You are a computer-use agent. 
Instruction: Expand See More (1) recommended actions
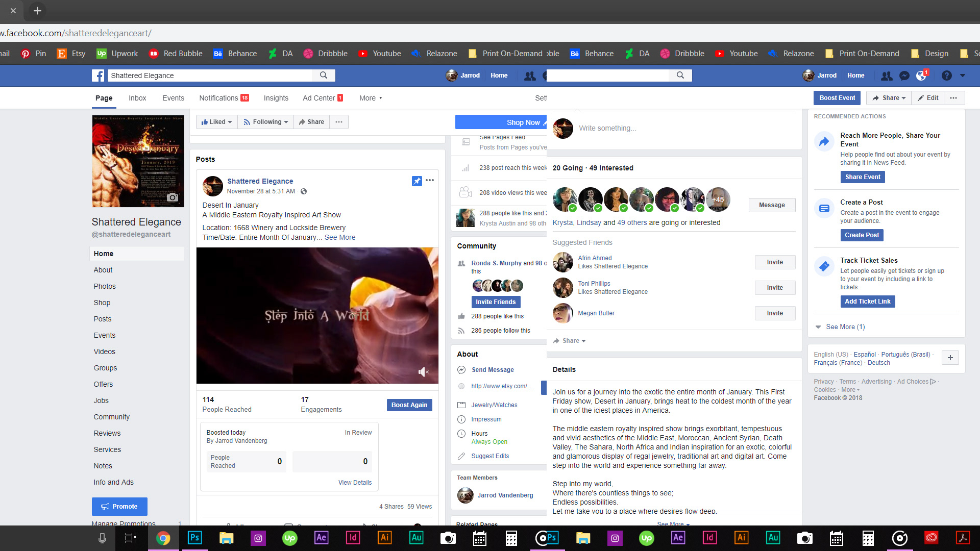(840, 327)
